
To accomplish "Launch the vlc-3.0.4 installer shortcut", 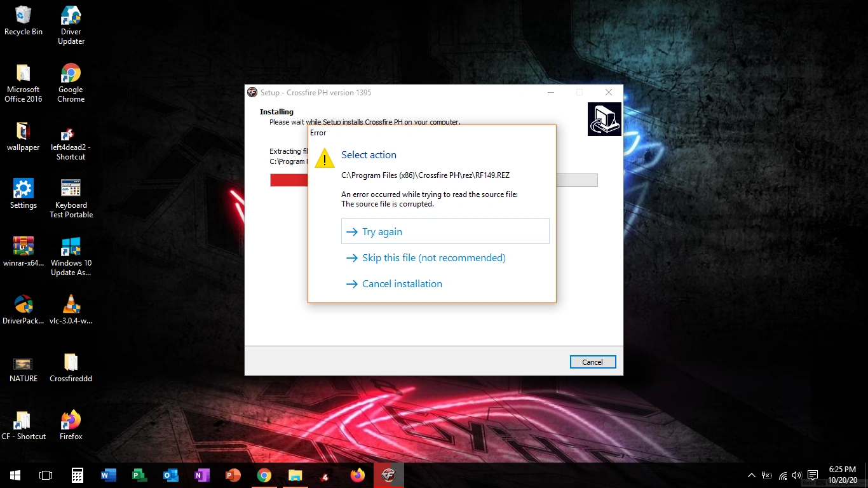I will pos(70,304).
